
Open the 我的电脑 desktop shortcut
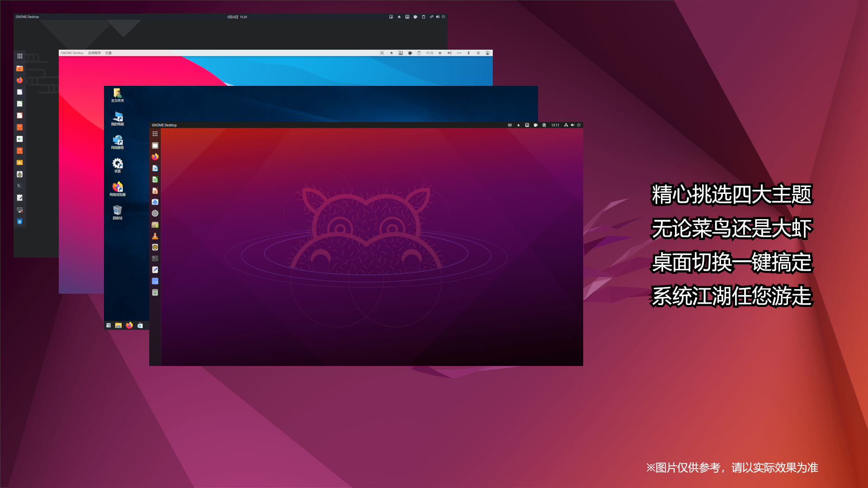[118, 118]
